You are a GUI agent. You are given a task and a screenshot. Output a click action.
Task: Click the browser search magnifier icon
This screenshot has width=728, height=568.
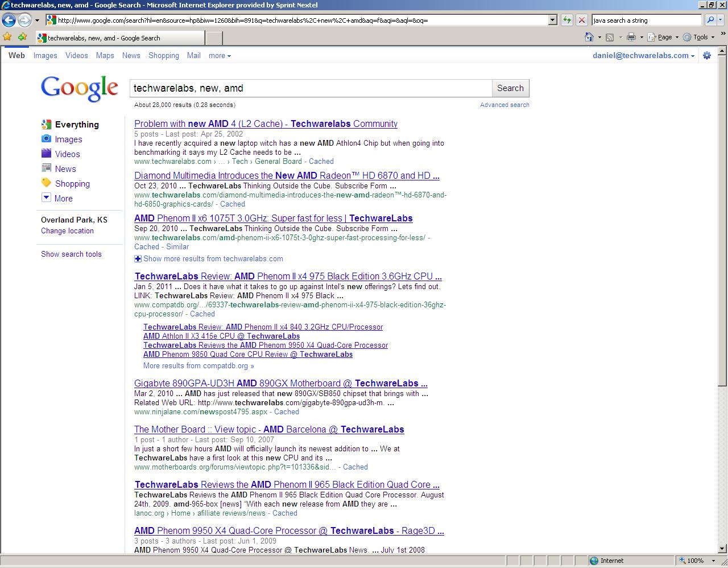710,20
